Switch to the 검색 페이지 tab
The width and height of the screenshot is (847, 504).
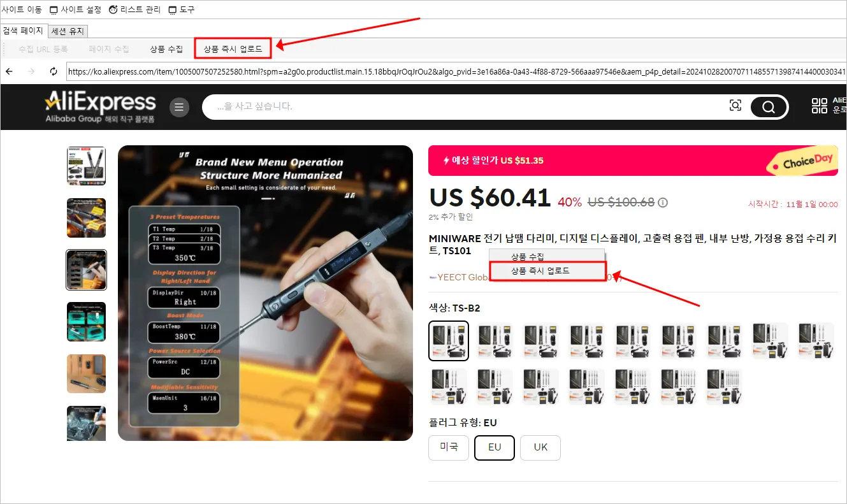23,31
